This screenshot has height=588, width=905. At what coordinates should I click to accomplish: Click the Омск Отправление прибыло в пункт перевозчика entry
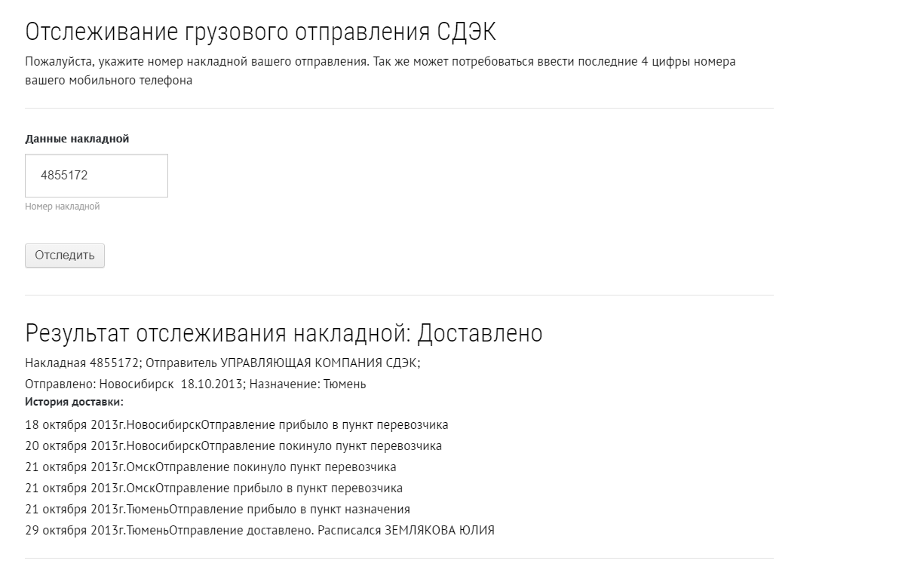(x=213, y=488)
